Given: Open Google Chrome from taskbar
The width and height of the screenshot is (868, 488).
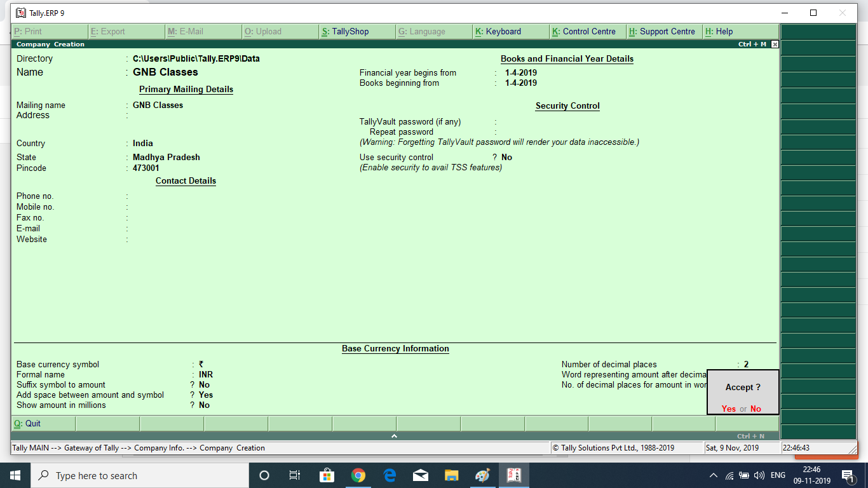Looking at the screenshot, I should pos(358,475).
